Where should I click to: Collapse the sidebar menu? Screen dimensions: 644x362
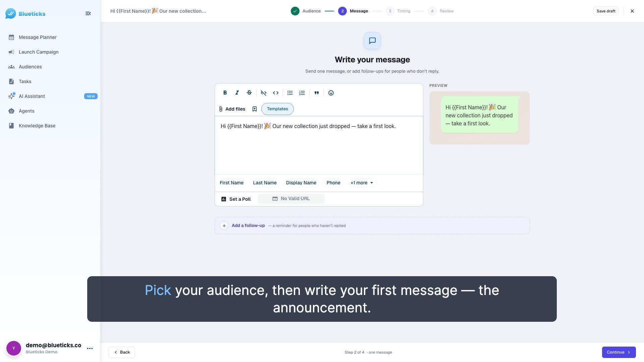[88, 13]
